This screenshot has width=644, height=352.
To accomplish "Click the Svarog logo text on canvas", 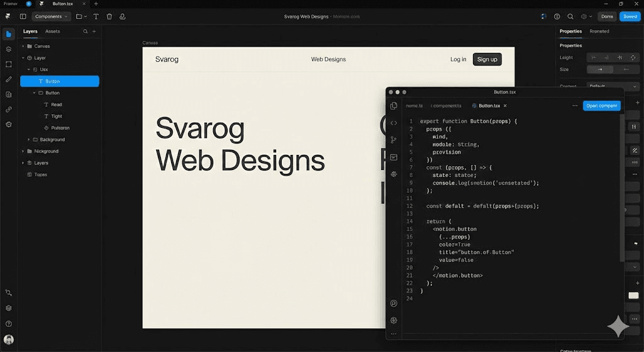I will (x=167, y=59).
